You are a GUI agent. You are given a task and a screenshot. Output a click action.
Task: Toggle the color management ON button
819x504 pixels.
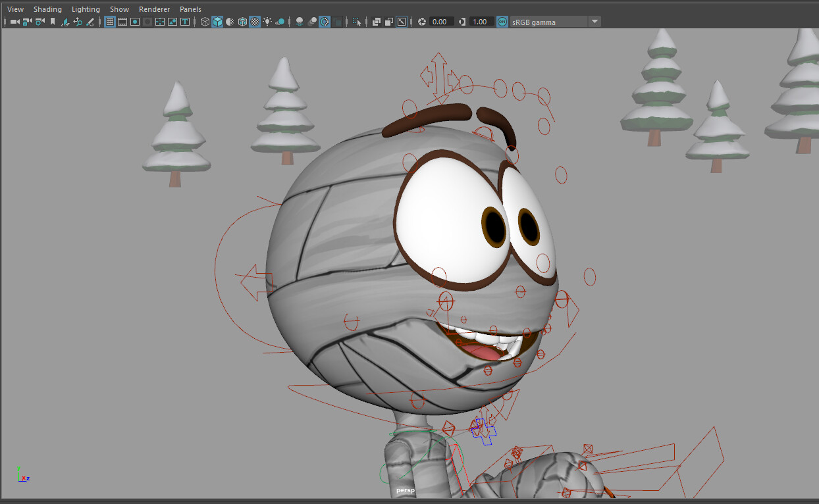point(501,22)
